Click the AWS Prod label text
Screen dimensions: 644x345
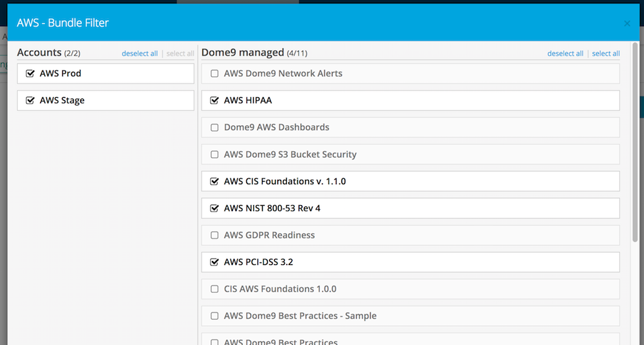click(x=60, y=74)
